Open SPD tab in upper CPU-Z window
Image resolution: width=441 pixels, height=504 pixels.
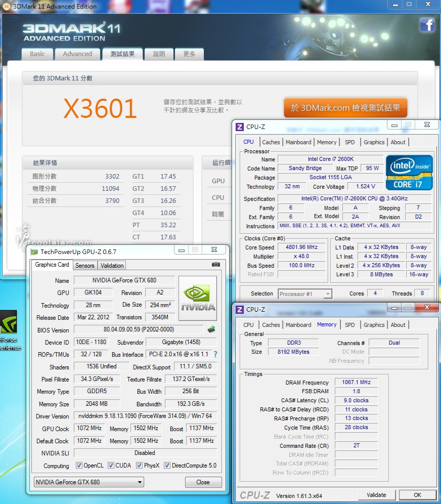[350, 142]
